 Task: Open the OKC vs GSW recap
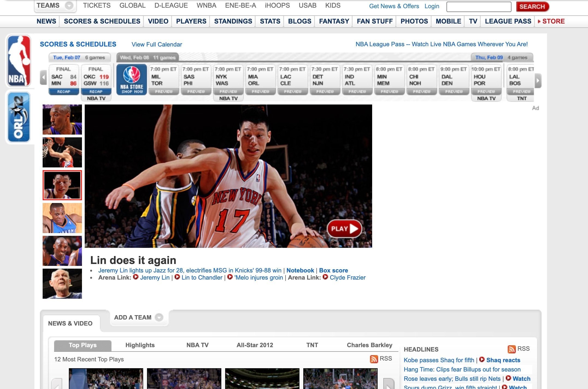(96, 91)
